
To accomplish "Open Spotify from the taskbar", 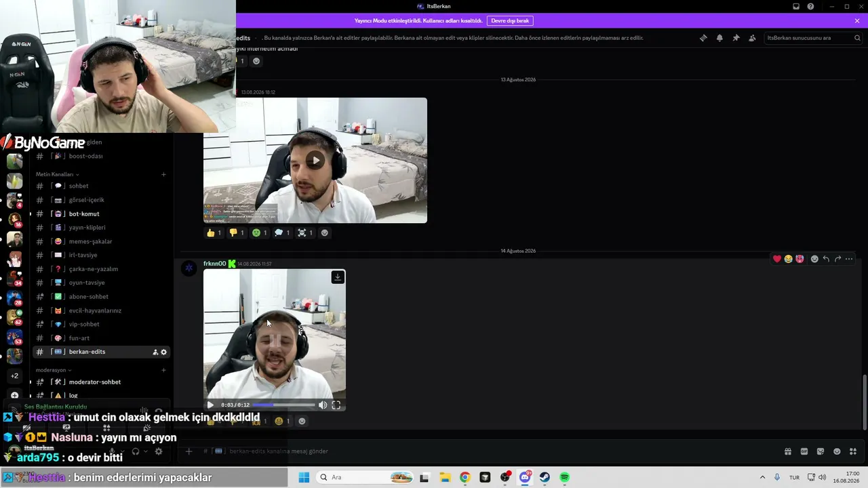I will [564, 477].
